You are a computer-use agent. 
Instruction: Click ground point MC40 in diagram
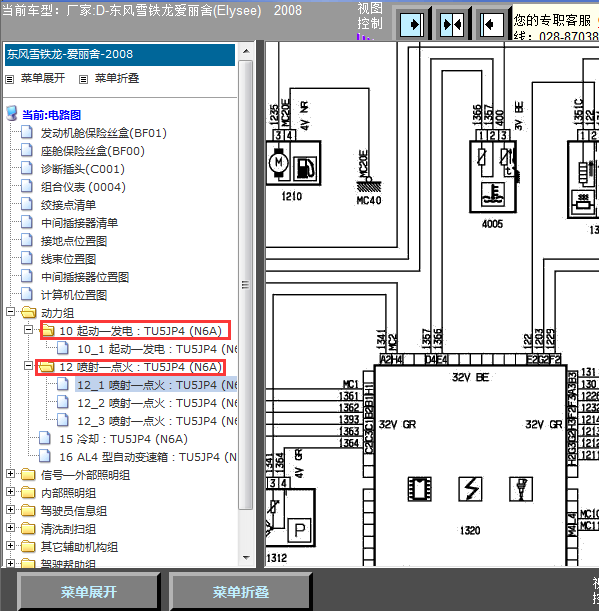pyautogui.click(x=369, y=185)
